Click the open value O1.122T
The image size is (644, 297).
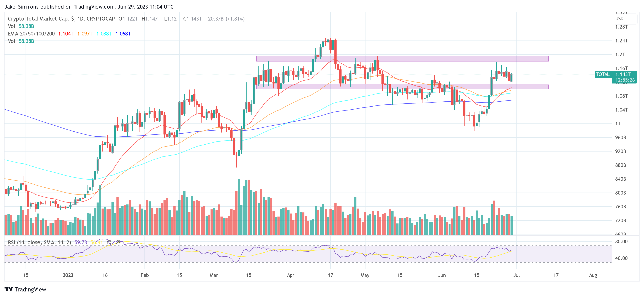[x=128, y=19]
